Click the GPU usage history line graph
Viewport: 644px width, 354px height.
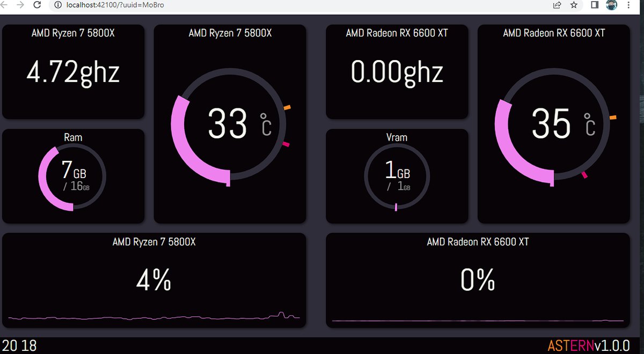(x=478, y=321)
